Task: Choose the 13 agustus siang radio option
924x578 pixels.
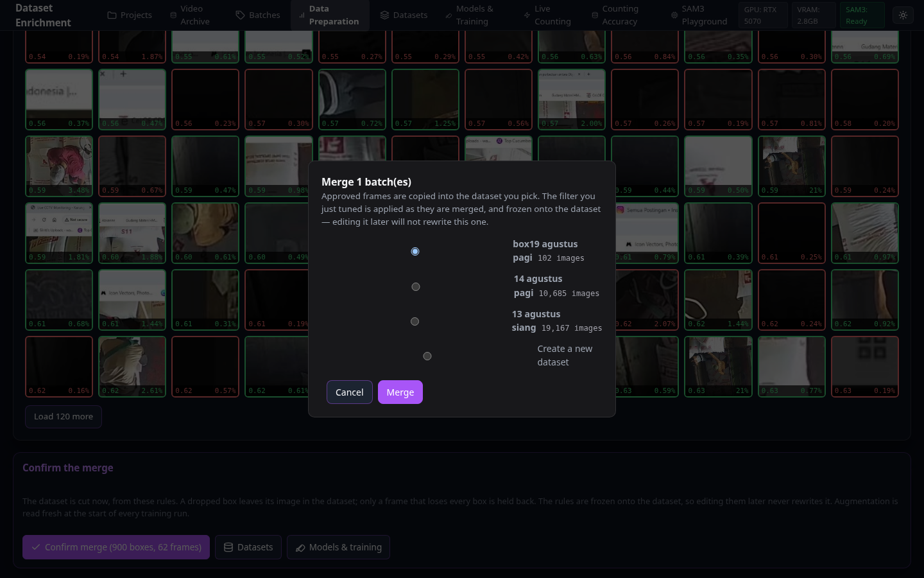Action: pyautogui.click(x=415, y=321)
